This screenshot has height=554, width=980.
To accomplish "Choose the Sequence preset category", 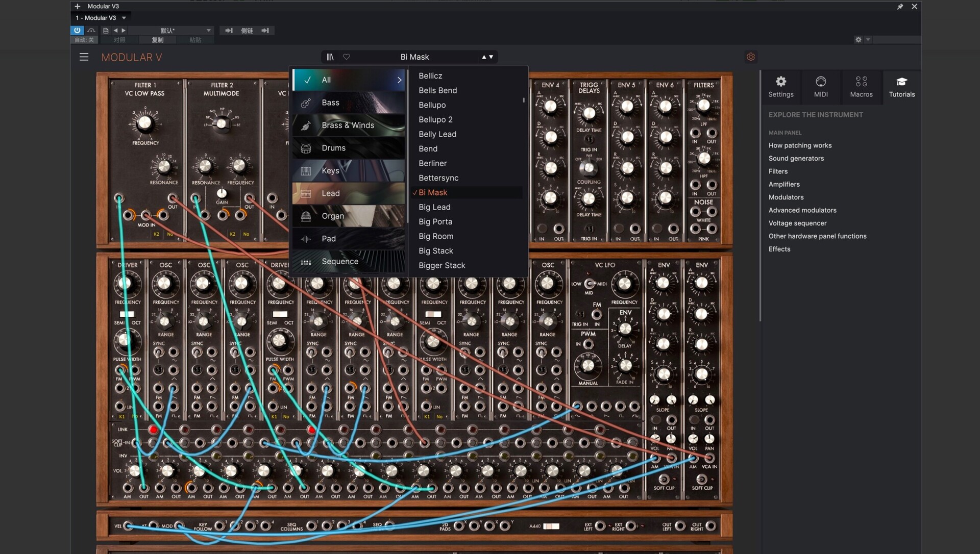I will tap(349, 262).
